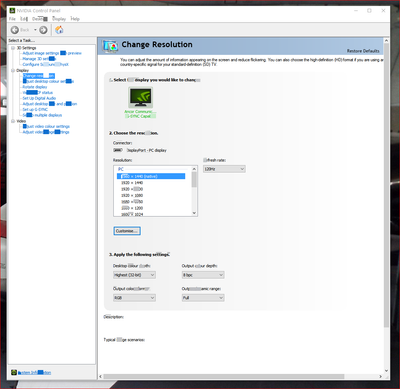Click the DisplayPort connector icon
Screen dimensions: 400x389
tap(118, 150)
